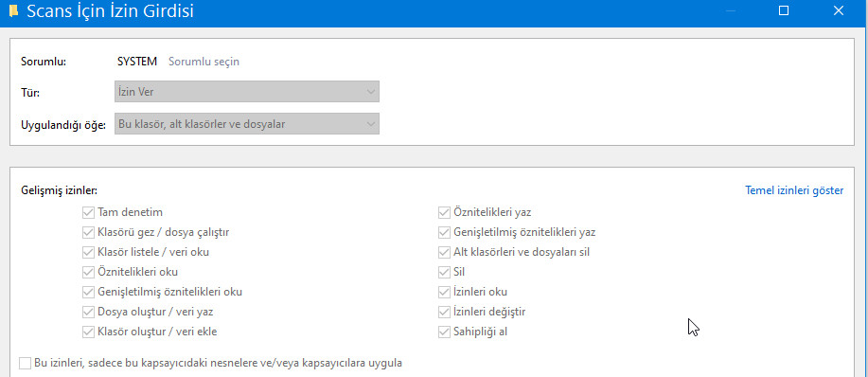The width and height of the screenshot is (868, 377).
Task: Toggle the Sahipliği al checkbox
Action: (x=444, y=332)
